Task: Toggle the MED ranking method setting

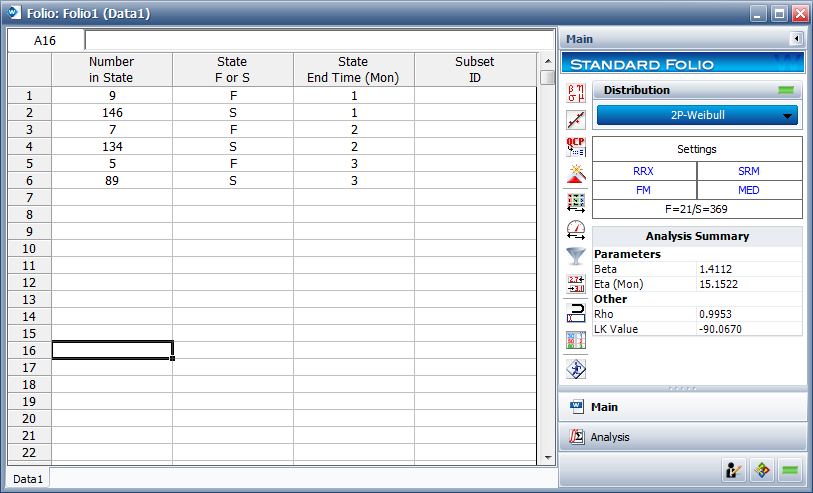Action: [x=749, y=190]
